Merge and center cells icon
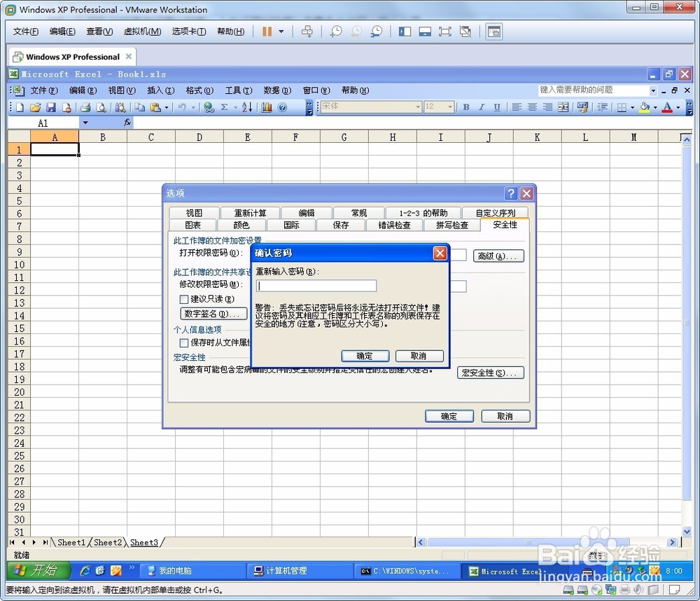700x601 pixels. coord(563,107)
